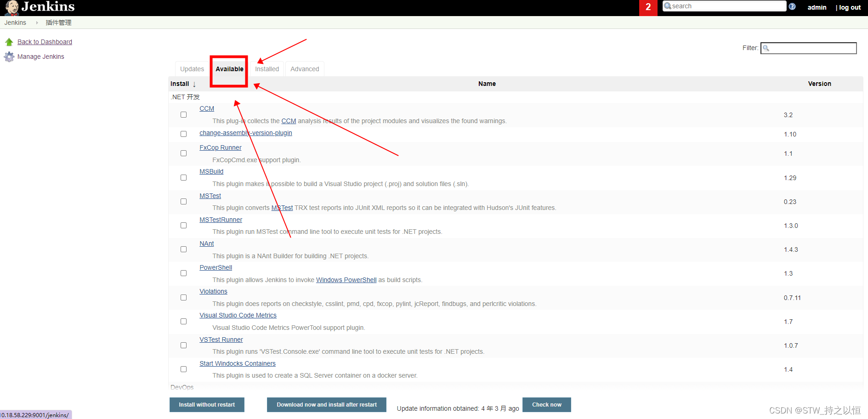The image size is (868, 419).
Task: Click inside the Filter input field
Action: (x=813, y=48)
